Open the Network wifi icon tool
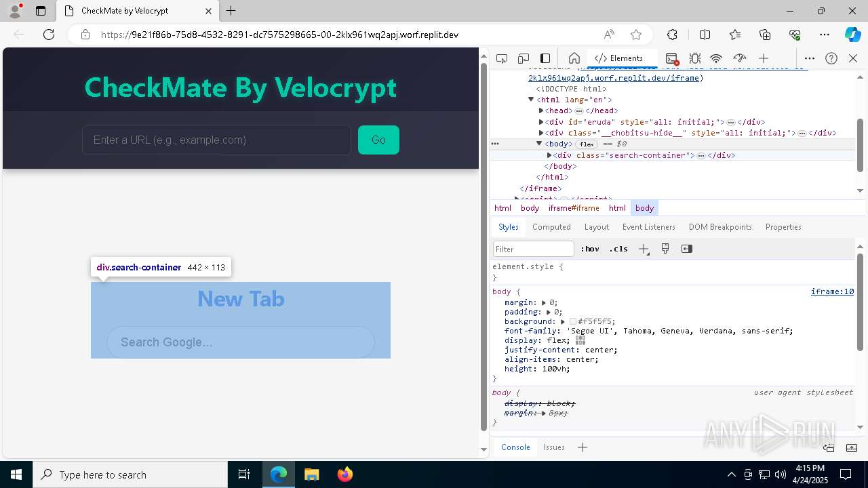Image resolution: width=868 pixels, height=488 pixels. pos(716,58)
